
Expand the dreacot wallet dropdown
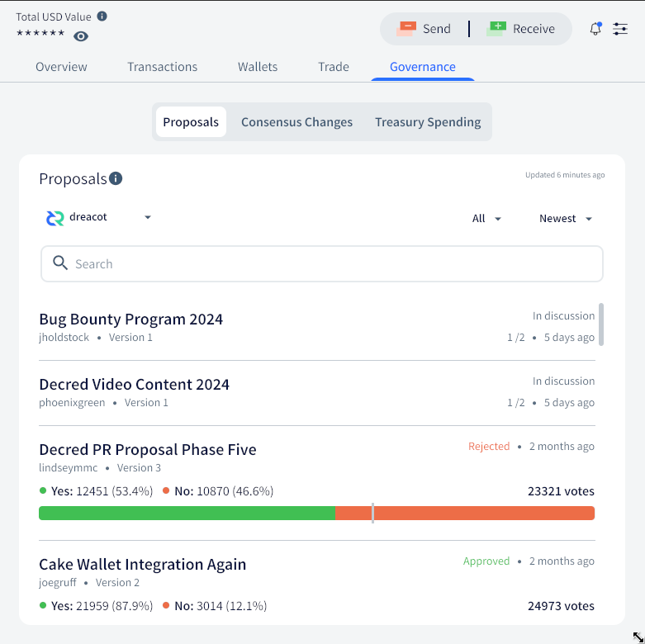(x=99, y=217)
